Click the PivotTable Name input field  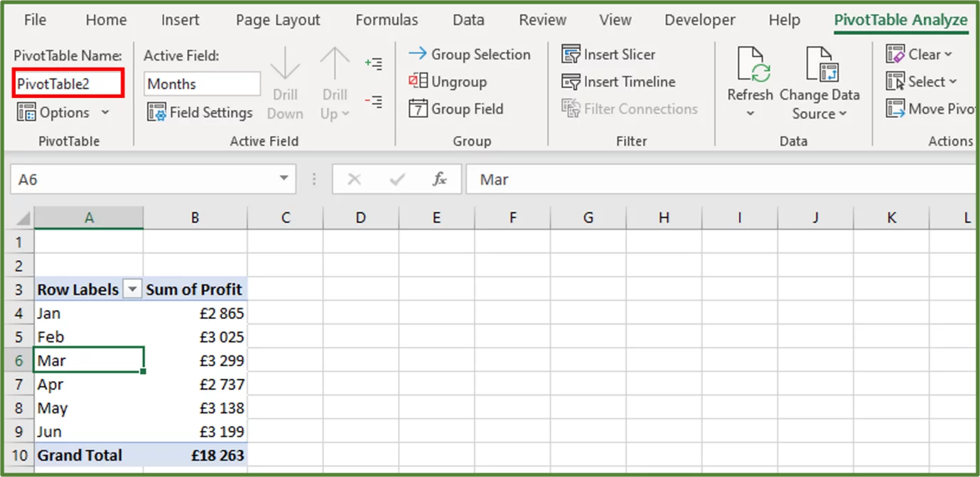pyautogui.click(x=69, y=84)
